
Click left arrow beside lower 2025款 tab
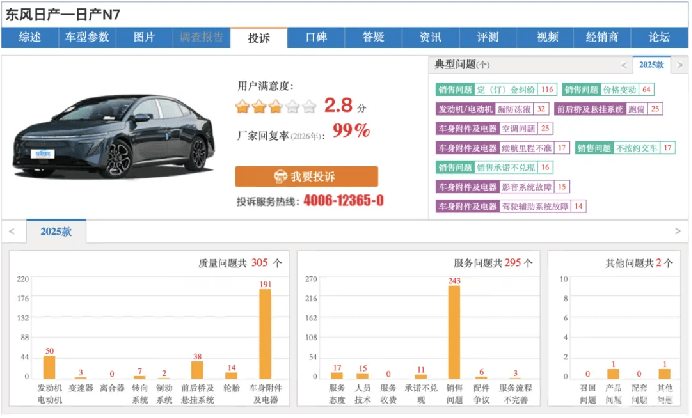click(11, 231)
